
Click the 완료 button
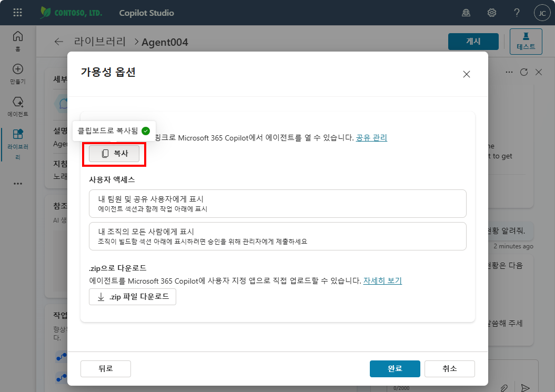(395, 369)
